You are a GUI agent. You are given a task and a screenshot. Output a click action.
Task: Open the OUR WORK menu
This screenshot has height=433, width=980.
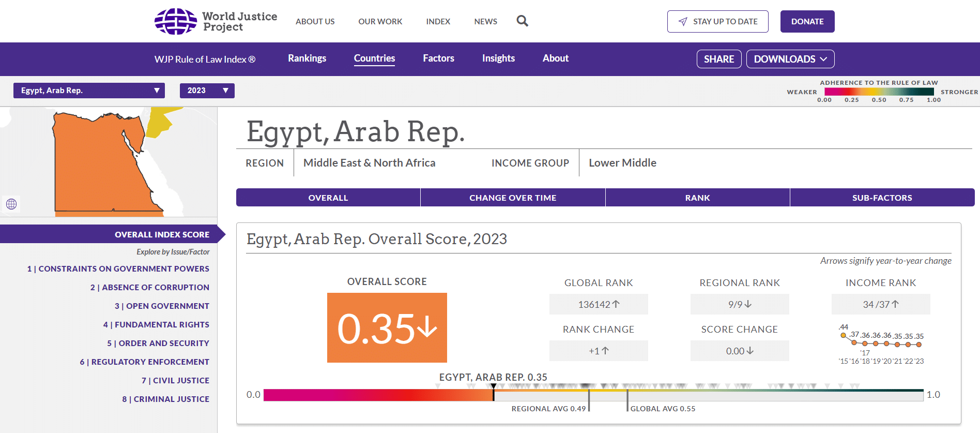(380, 21)
